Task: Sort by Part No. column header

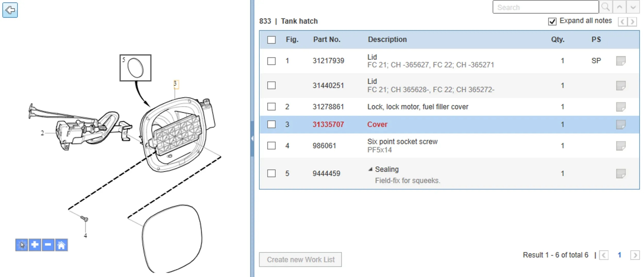Action: click(x=327, y=39)
